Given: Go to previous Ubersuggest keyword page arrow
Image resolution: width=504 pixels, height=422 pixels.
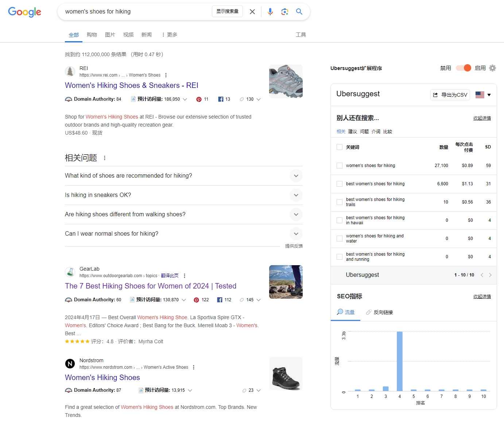Looking at the screenshot, I should (x=482, y=275).
